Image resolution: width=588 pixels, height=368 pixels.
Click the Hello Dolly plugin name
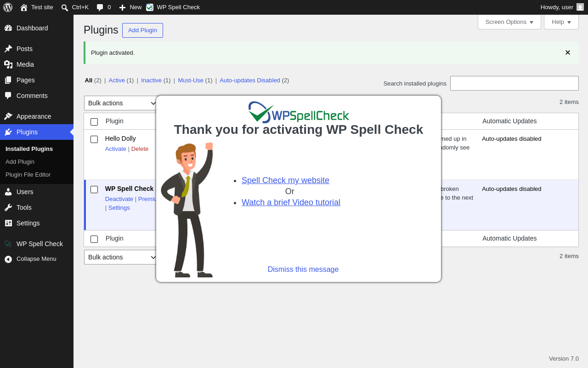pyautogui.click(x=120, y=138)
